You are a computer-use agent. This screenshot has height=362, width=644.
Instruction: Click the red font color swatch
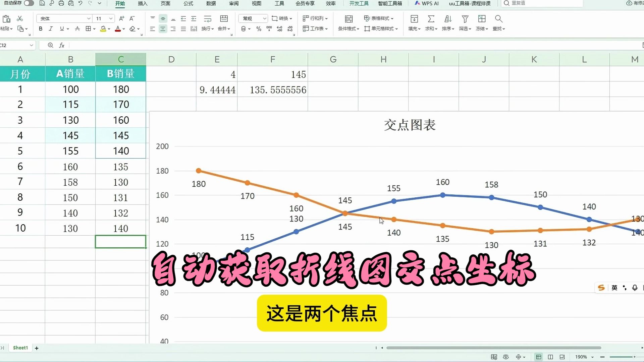[x=118, y=29]
